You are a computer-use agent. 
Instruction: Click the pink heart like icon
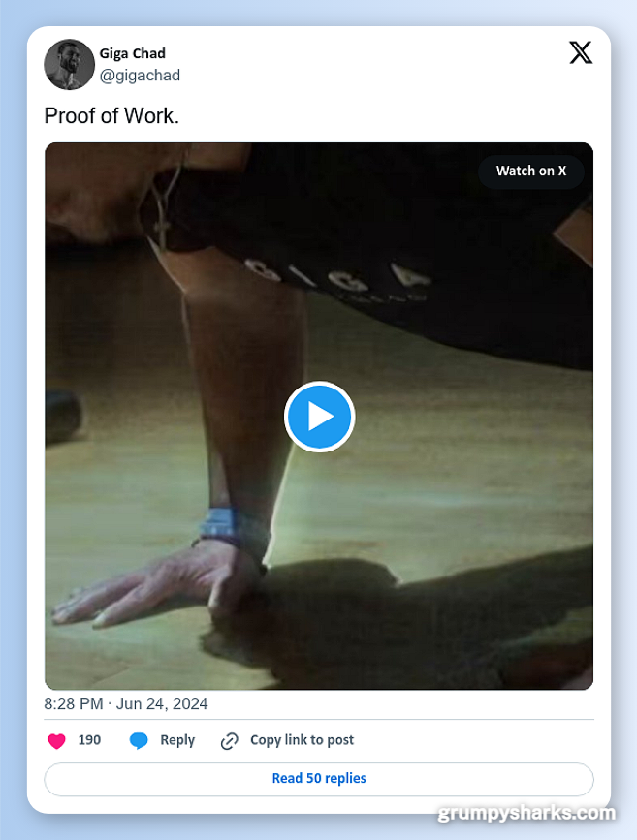tap(57, 740)
